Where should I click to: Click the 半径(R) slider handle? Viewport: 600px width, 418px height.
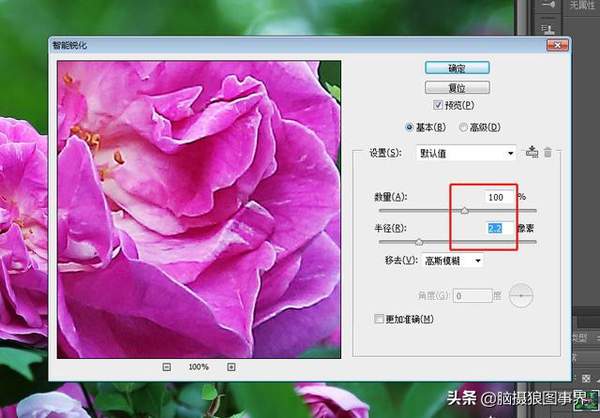tap(418, 242)
